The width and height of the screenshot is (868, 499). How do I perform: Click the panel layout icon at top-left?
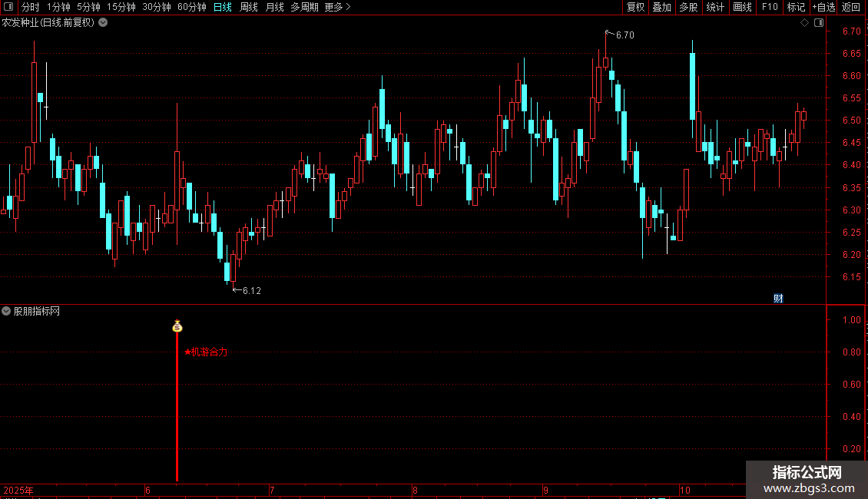pos(8,7)
